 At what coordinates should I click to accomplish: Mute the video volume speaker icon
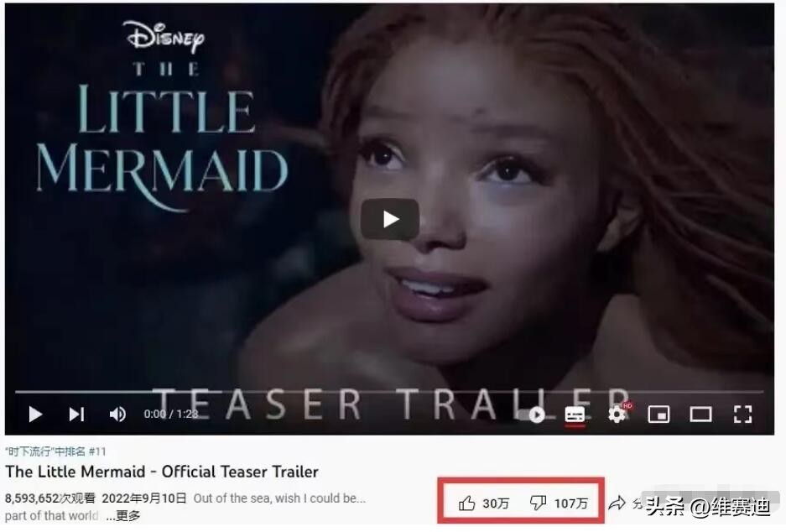pyautogui.click(x=117, y=415)
